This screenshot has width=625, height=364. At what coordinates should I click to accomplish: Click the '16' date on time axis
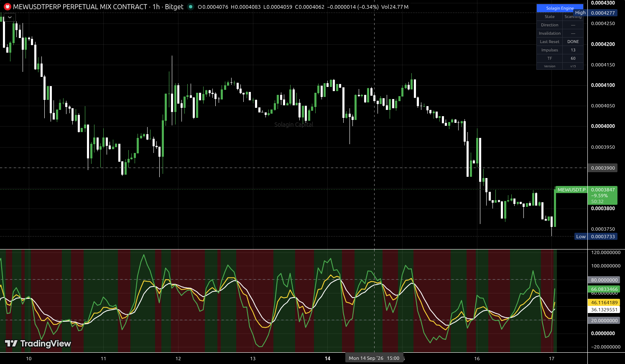click(477, 359)
